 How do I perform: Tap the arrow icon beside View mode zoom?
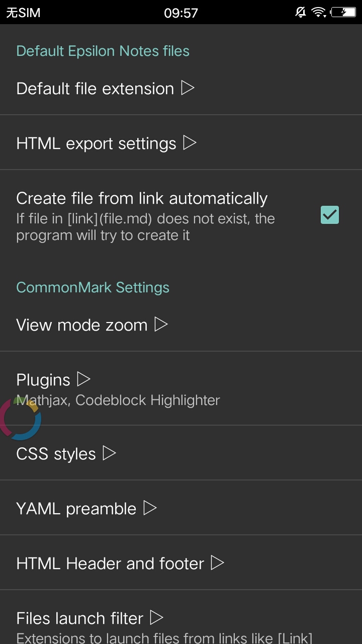click(161, 324)
